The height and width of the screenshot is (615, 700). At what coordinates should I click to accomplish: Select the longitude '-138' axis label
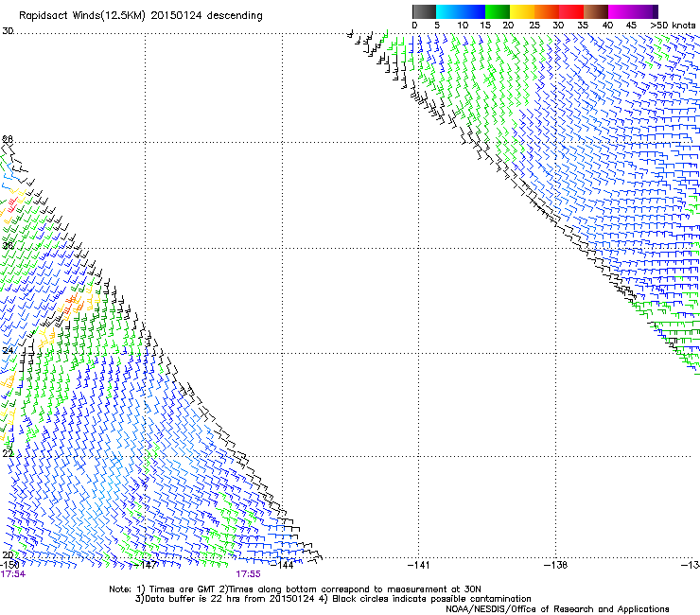click(555, 565)
